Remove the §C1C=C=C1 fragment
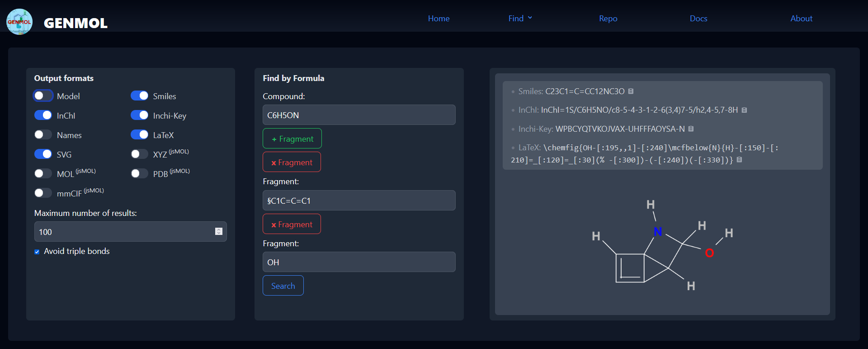 pos(292,224)
